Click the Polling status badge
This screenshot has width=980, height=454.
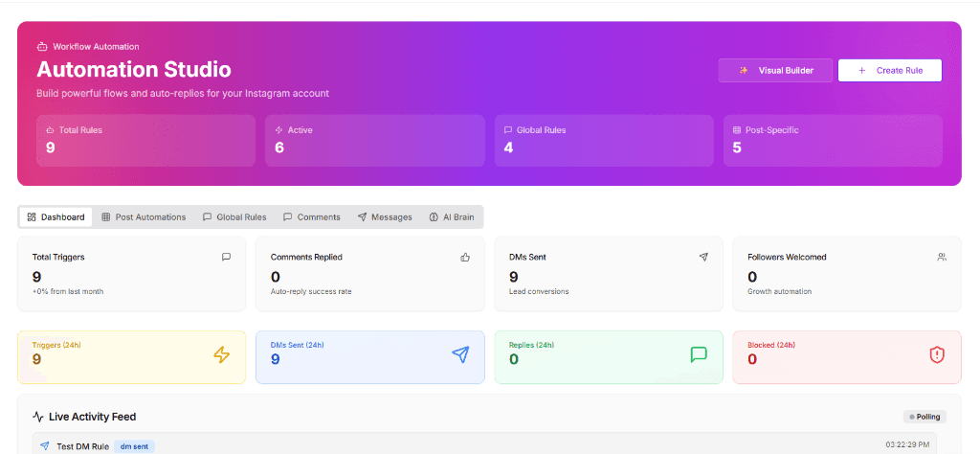[x=924, y=417]
